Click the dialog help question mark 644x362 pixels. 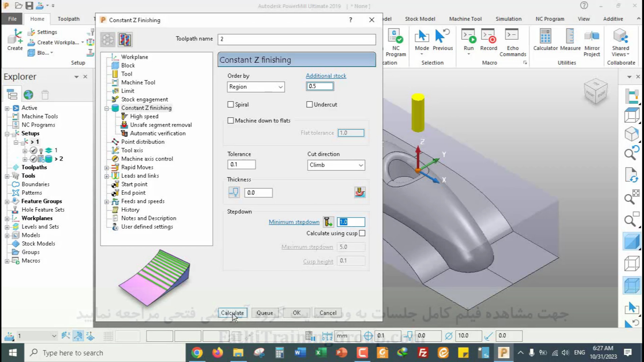351,20
